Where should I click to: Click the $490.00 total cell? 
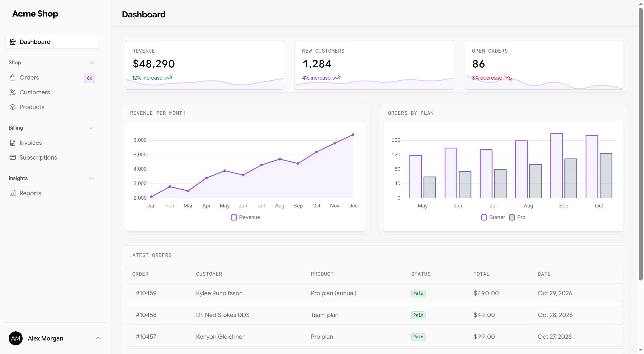coord(486,293)
